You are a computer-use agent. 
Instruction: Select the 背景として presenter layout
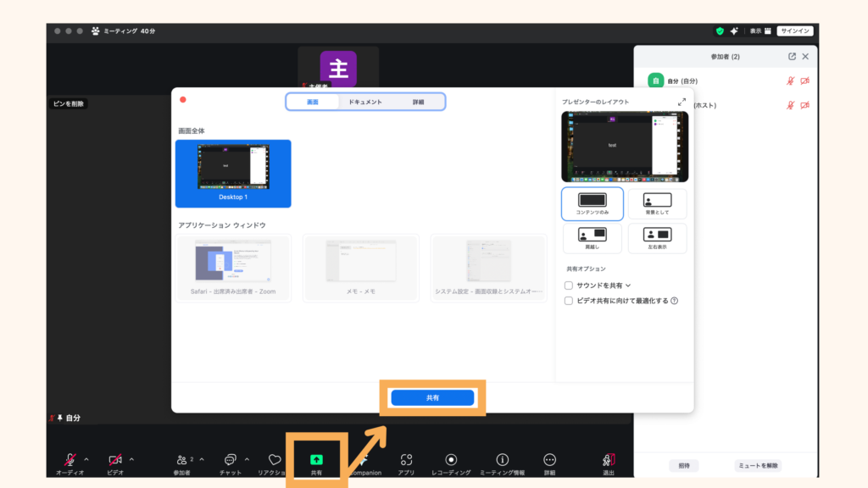(658, 203)
